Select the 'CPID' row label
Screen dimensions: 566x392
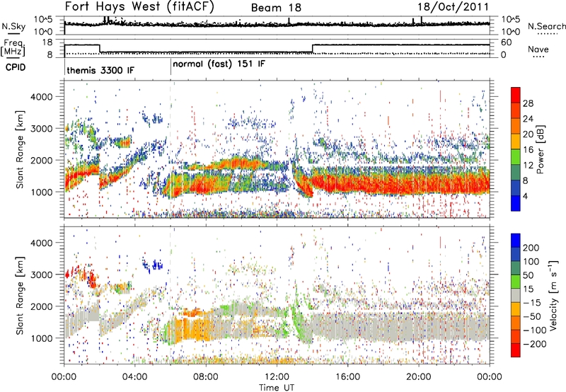[16, 67]
